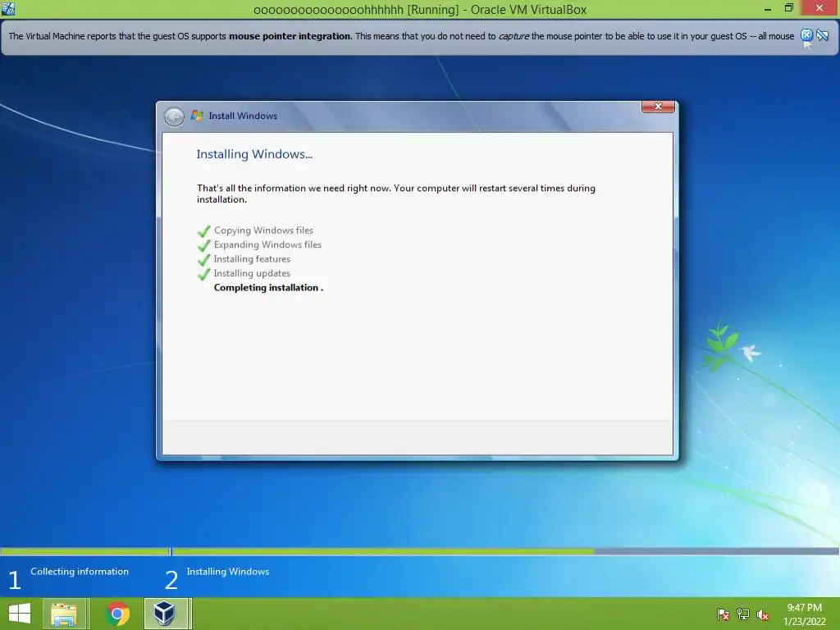The image size is (840, 630).
Task: Restore down the VirtualBox window
Action: click(x=788, y=8)
